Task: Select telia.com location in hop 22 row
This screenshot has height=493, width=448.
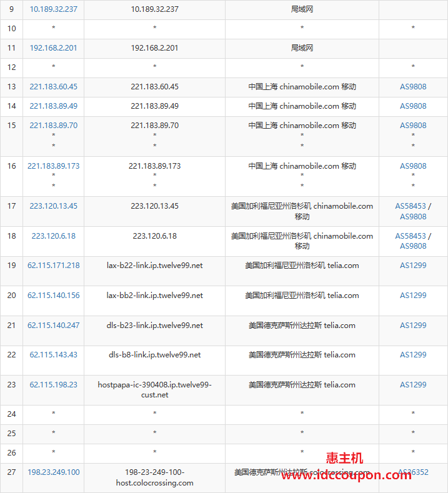Action: [x=302, y=355]
